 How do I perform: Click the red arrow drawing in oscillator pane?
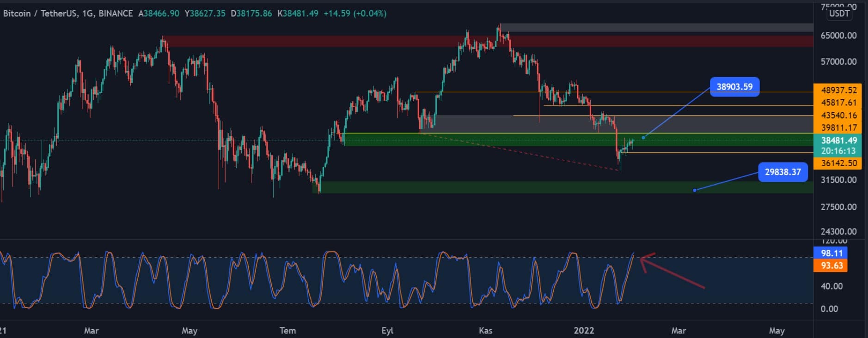(x=673, y=273)
